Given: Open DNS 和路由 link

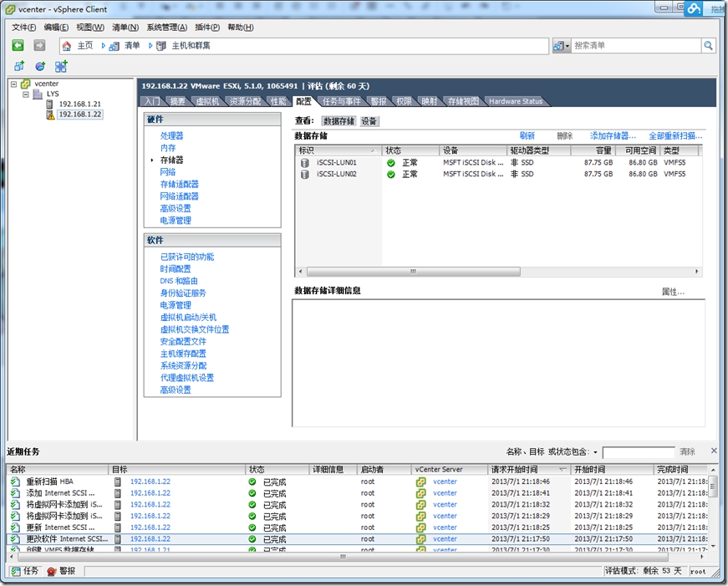Looking at the screenshot, I should click(179, 281).
